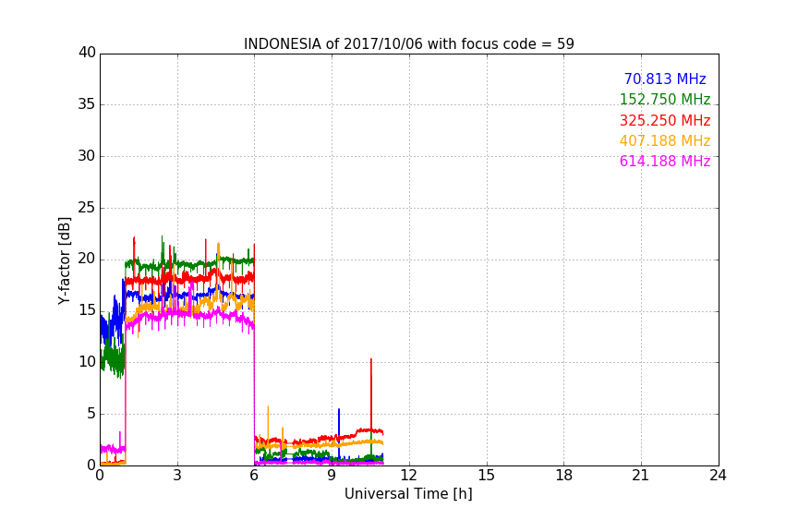
Task: Click the y-axis tick label 25
Action: [87, 208]
